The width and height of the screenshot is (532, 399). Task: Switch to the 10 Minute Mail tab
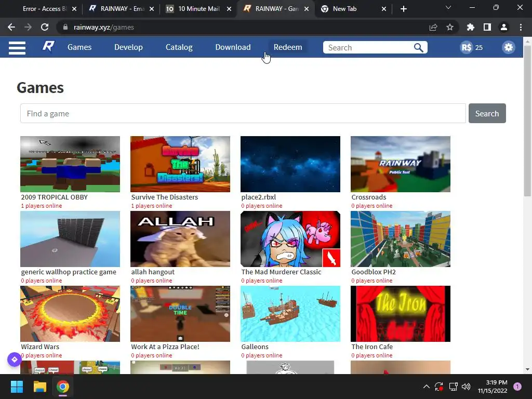tap(199, 9)
